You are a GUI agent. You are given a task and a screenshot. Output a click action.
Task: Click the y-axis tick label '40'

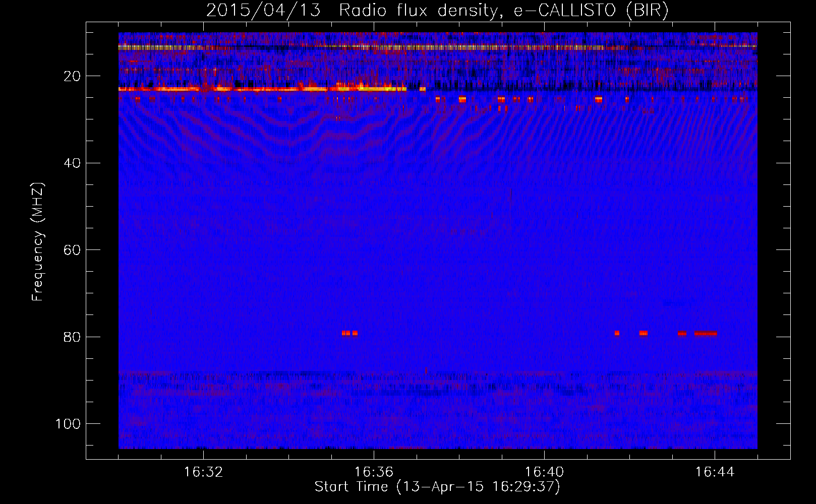(x=72, y=163)
